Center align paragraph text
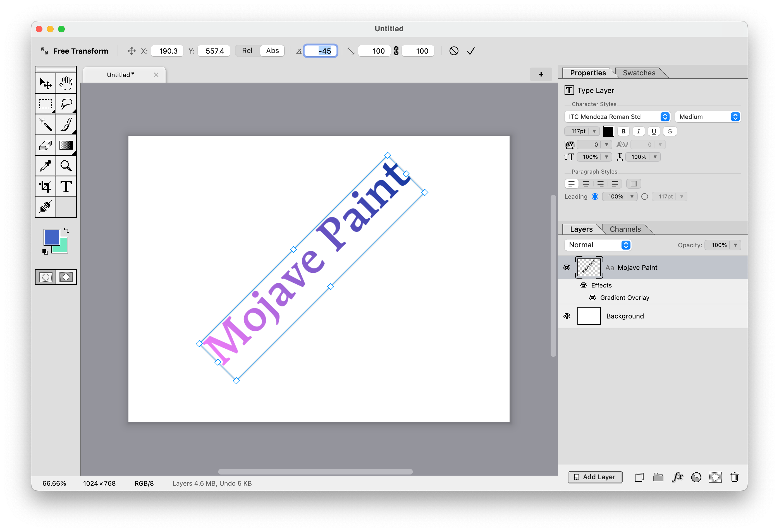Viewport: 779px width, 532px height. coord(586,184)
